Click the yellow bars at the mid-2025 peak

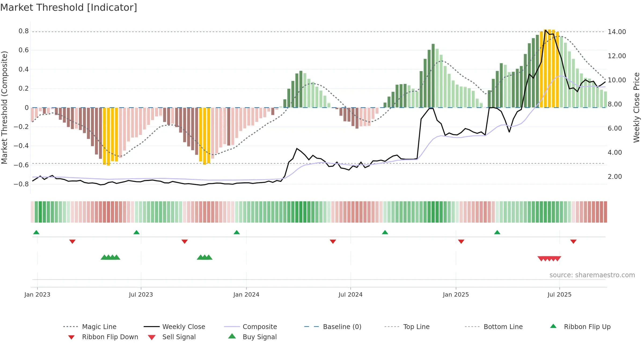point(549,68)
